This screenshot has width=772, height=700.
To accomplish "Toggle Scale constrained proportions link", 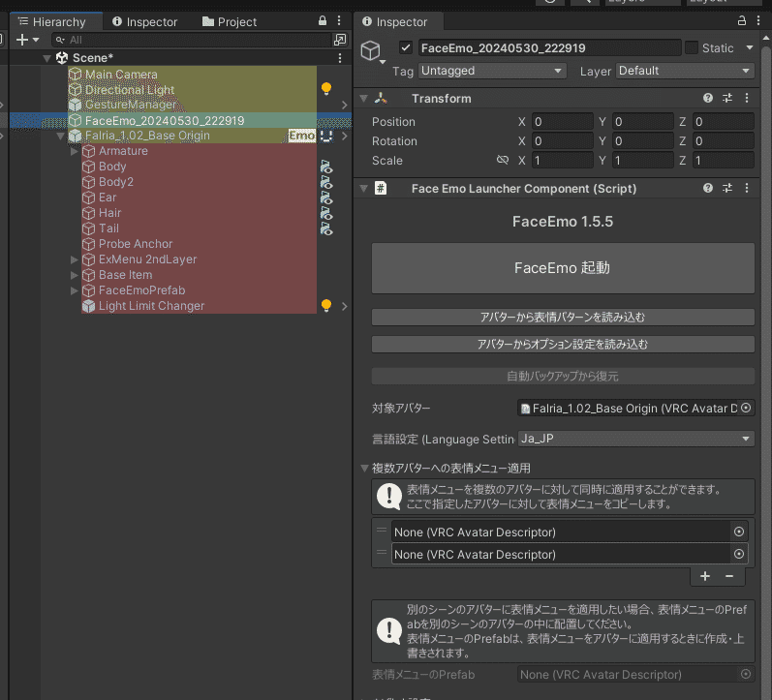I will [x=502, y=160].
